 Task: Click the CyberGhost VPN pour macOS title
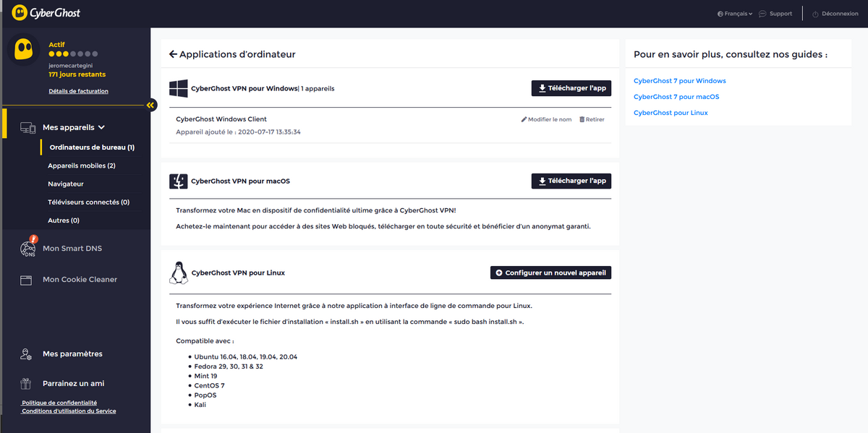point(240,181)
